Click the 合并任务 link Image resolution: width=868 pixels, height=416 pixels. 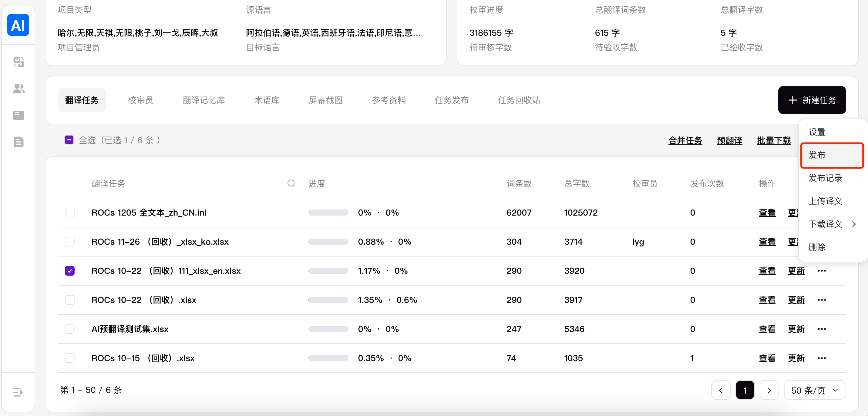tap(685, 140)
